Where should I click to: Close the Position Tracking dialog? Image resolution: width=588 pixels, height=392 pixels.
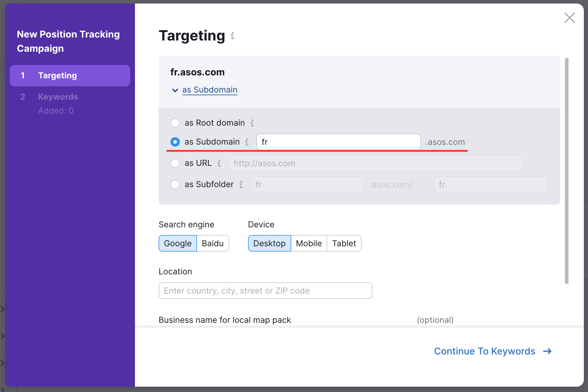569,18
